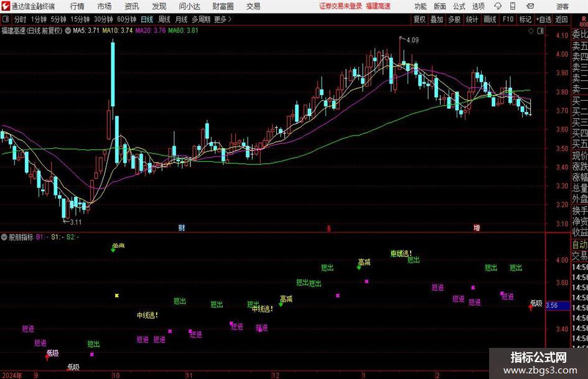Click the blue 财 event marker

[x=182, y=228]
